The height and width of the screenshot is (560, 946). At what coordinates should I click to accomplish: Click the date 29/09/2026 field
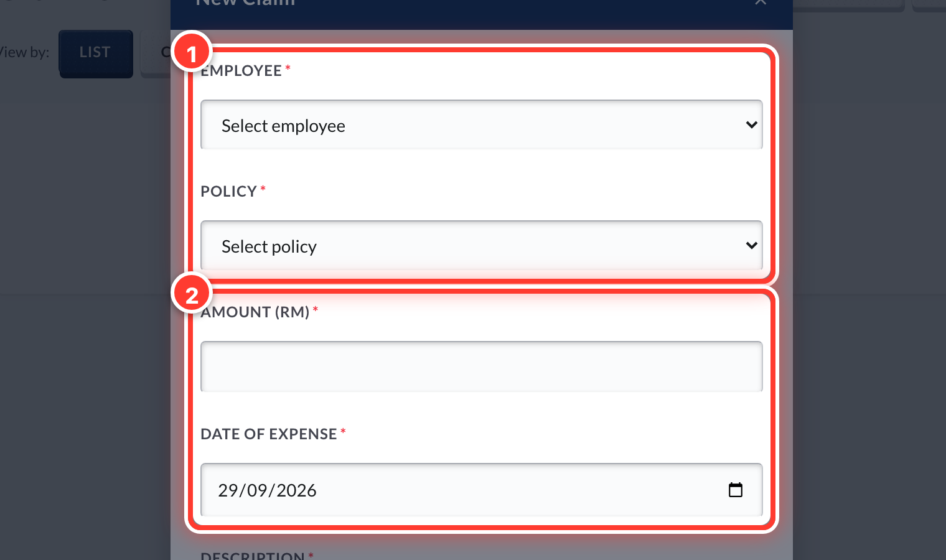tap(481, 490)
